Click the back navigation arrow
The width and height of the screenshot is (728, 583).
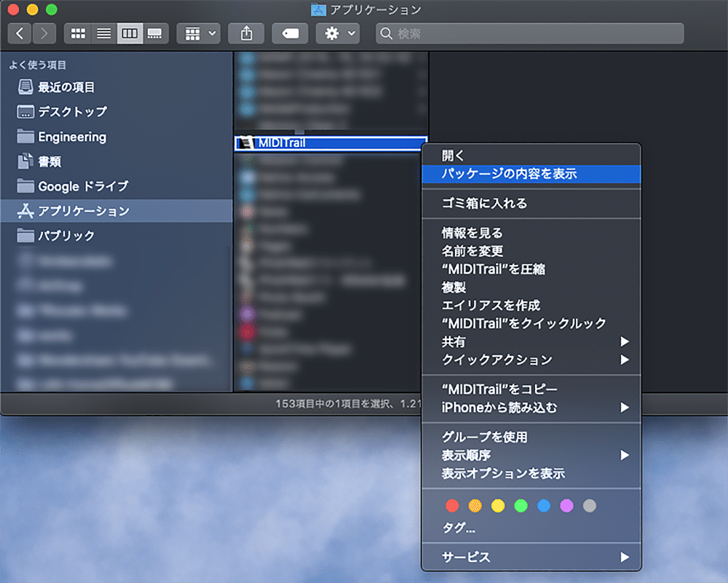coord(19,33)
